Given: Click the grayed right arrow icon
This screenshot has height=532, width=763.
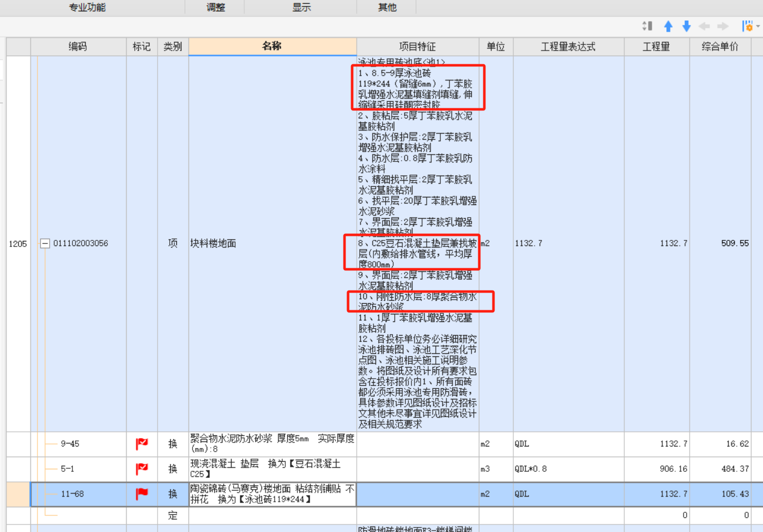Looking at the screenshot, I should [x=723, y=26].
